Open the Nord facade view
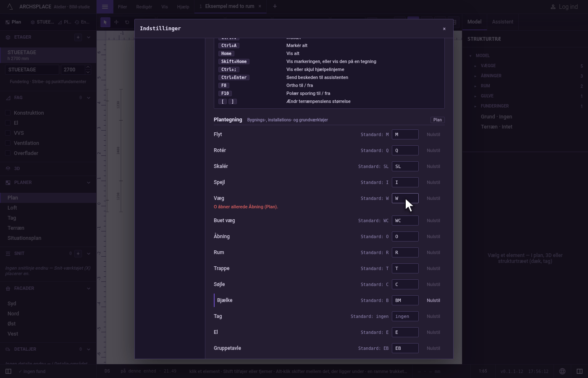 coord(48,314)
